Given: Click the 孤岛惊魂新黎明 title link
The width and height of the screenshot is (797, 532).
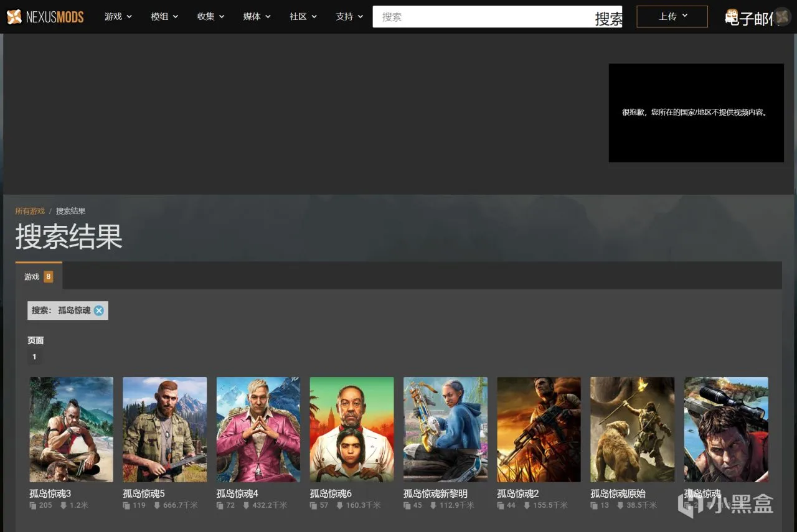Looking at the screenshot, I should pos(435,493).
